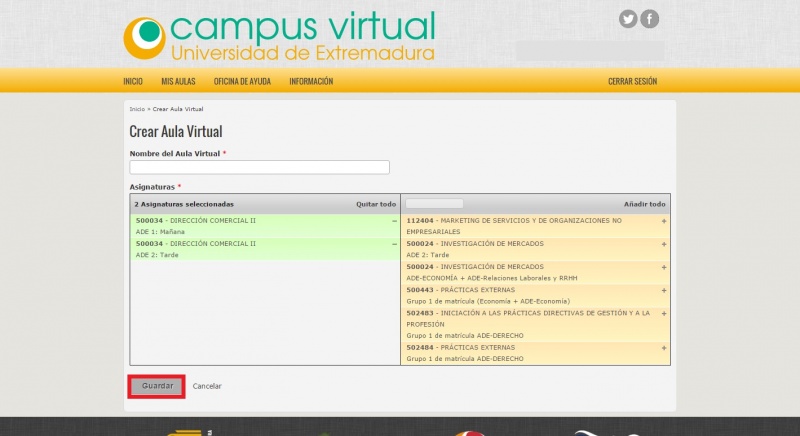
Task: Add Investigación de Mercados ADE-ECONOMÍA group
Action: [x=663, y=267]
